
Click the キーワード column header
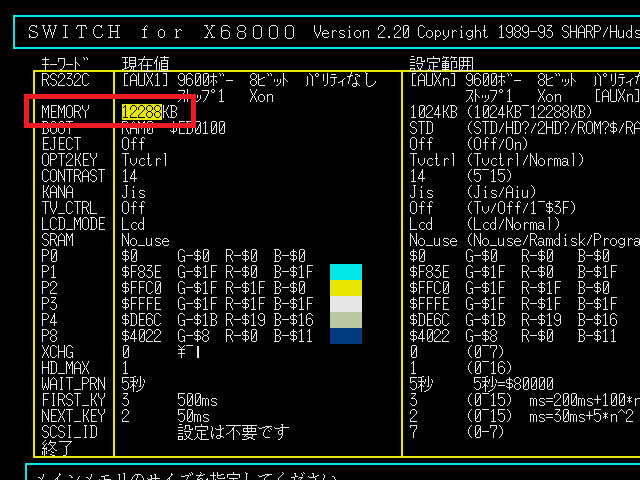pos(65,64)
